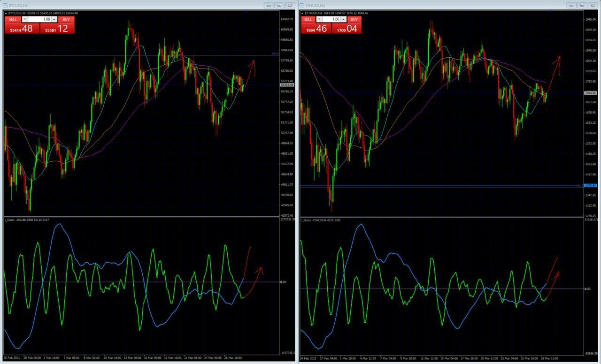
Task: Click the 24 Feb 2021 date label
Action: click(308, 358)
